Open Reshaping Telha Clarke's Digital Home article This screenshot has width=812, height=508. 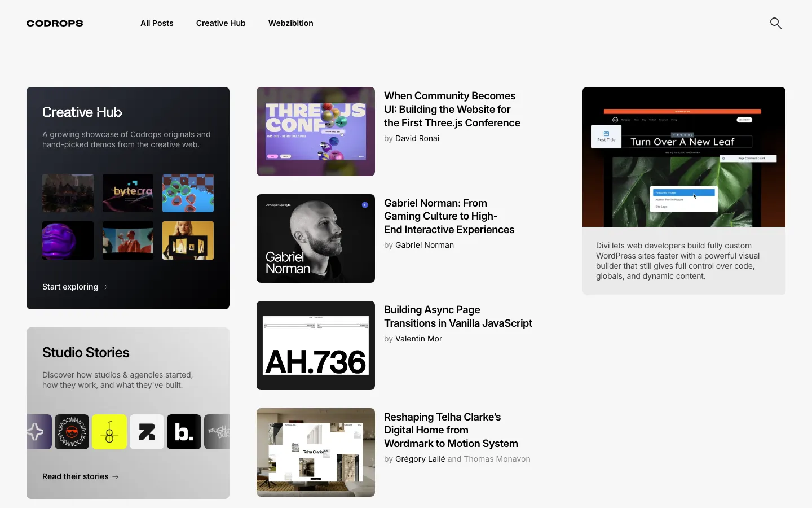point(451,430)
